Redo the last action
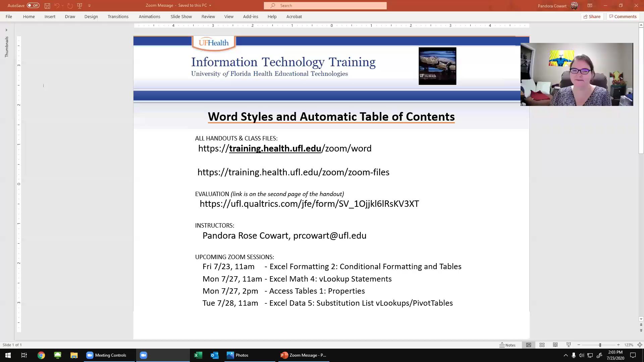This screenshot has width=644, height=362. click(x=70, y=6)
